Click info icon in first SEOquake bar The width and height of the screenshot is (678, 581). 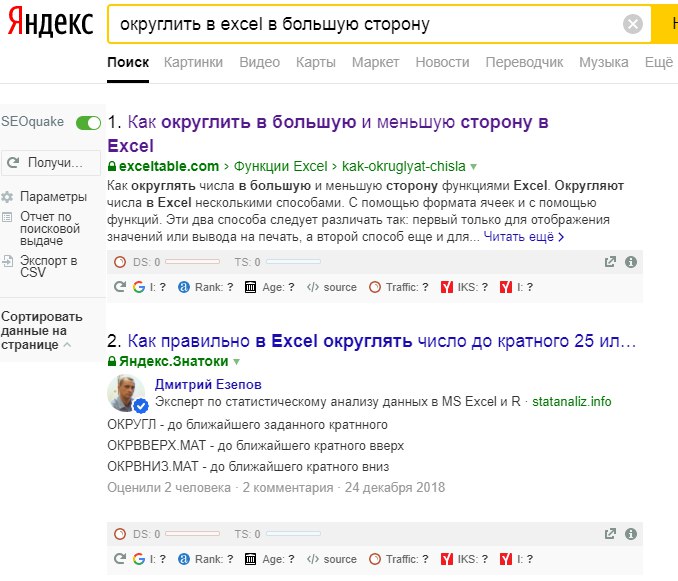click(631, 262)
